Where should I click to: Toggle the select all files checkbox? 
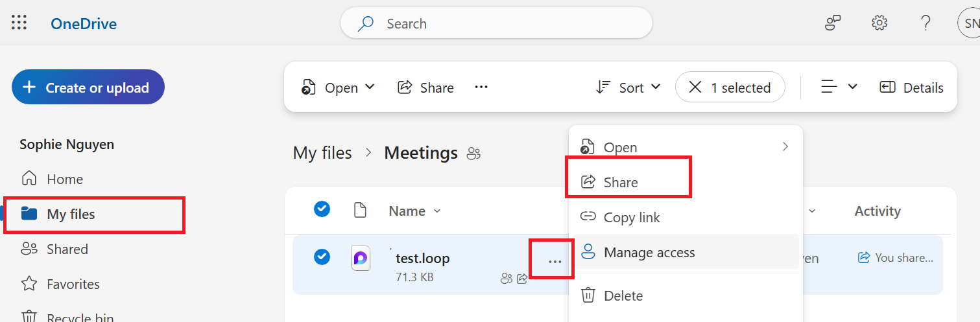pos(322,209)
